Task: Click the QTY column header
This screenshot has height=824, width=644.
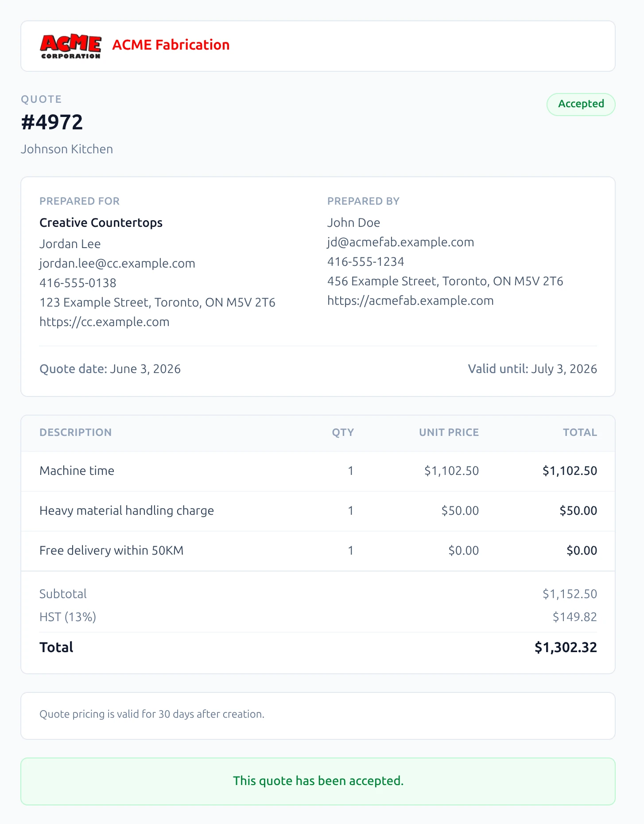Action: point(343,432)
